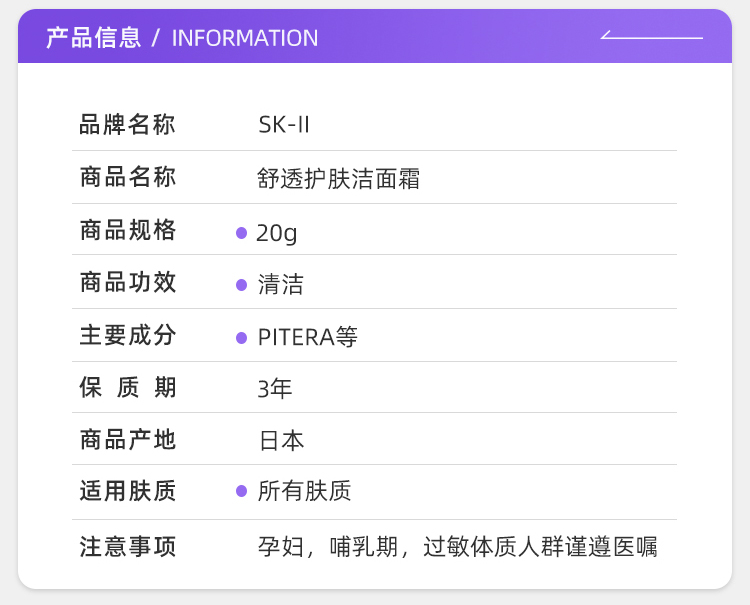Select the 3年 shelf life value
Screen dimensions: 750x605
275,389
